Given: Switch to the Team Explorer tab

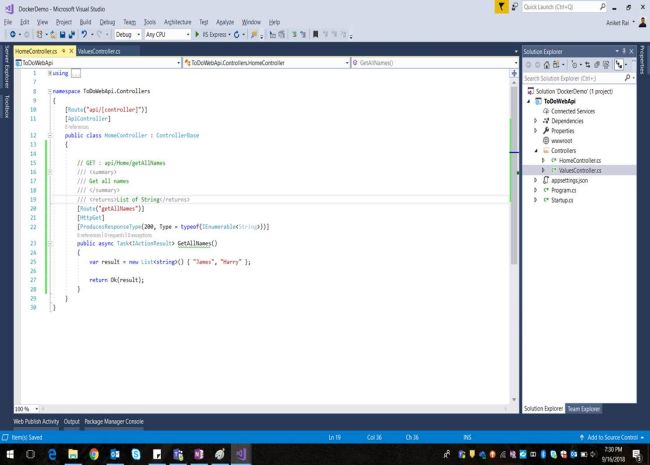Looking at the screenshot, I should pos(583,409).
